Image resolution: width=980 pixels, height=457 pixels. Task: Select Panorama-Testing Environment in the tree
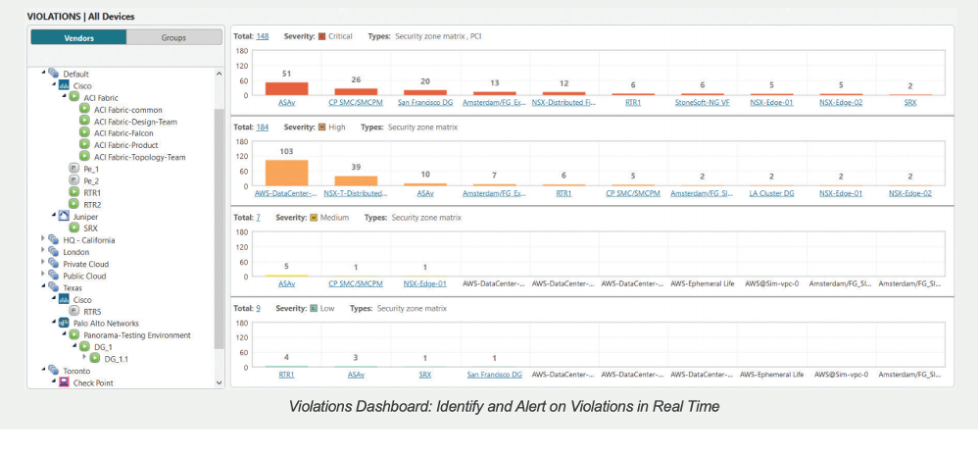[x=137, y=335]
